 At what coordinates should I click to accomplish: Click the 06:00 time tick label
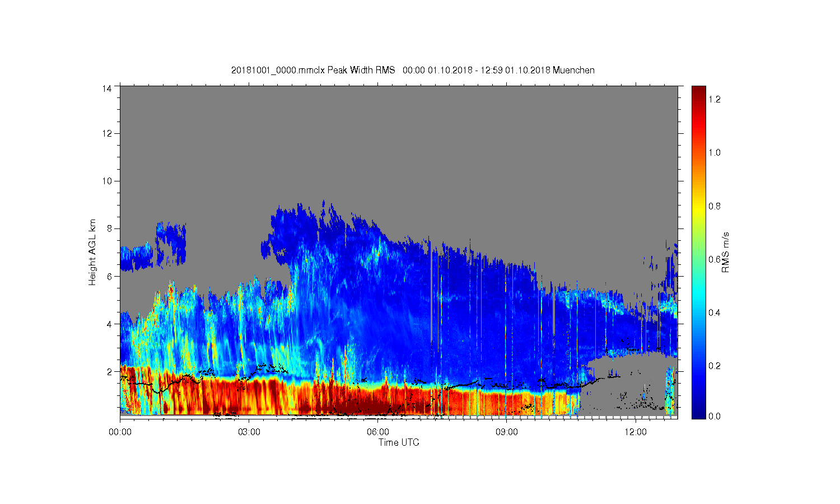coord(378,432)
